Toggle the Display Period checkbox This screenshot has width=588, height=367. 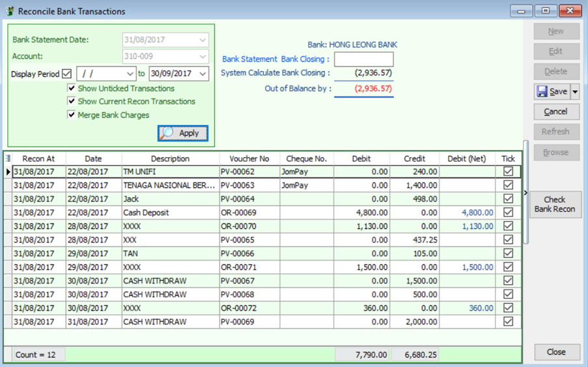pyautogui.click(x=66, y=74)
